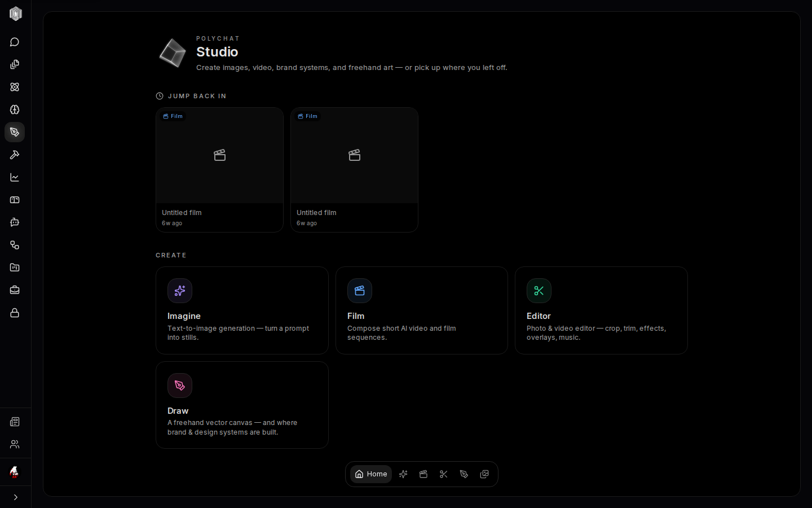Open the newspaper icon in the sidebar
The height and width of the screenshot is (508, 812).
[x=15, y=422]
